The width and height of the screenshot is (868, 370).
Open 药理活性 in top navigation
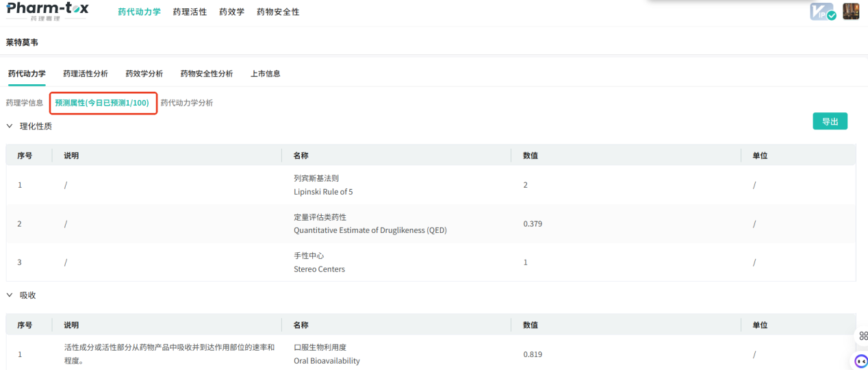pyautogui.click(x=190, y=12)
